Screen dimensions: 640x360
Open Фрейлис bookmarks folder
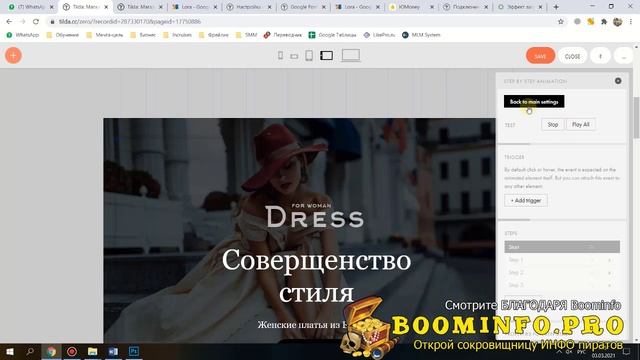pyautogui.click(x=214, y=35)
